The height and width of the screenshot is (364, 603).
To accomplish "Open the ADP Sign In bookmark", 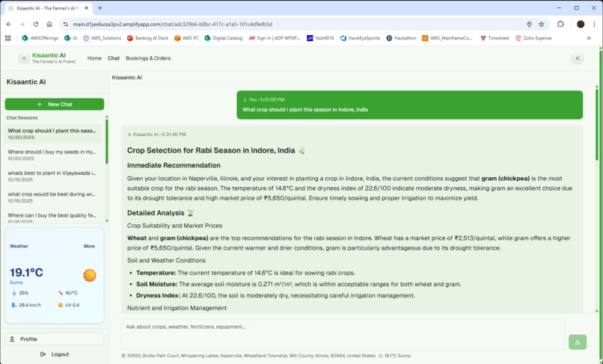I will pyautogui.click(x=275, y=38).
